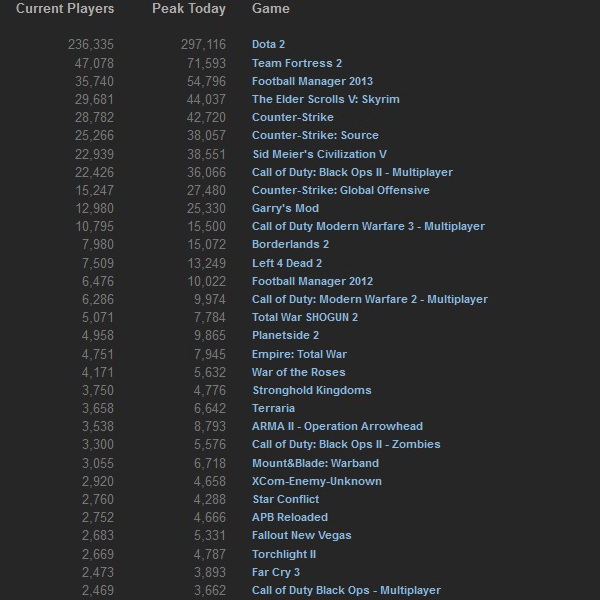Open the Terraria game link
Viewport: 600px width, 600px height.
click(x=273, y=408)
